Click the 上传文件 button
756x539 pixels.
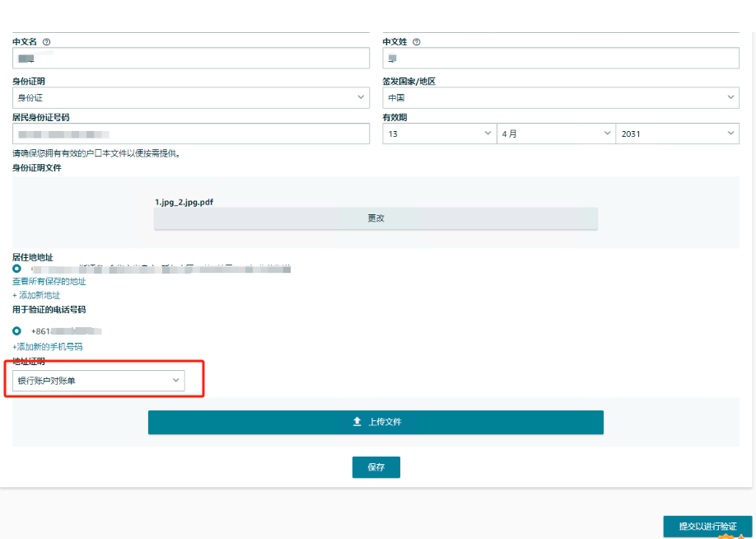click(376, 422)
